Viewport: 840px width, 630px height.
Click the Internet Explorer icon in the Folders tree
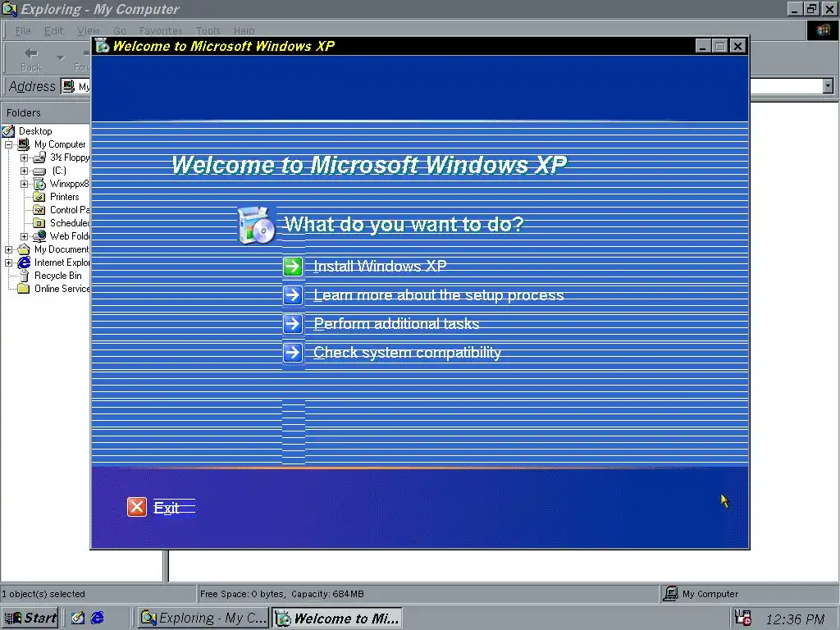point(24,262)
